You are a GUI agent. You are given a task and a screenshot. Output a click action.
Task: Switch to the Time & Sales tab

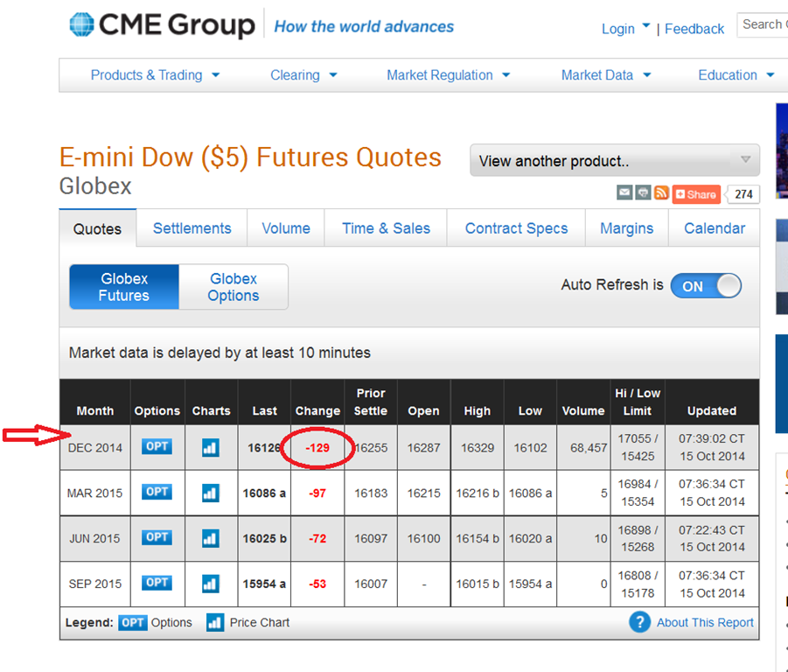click(386, 228)
